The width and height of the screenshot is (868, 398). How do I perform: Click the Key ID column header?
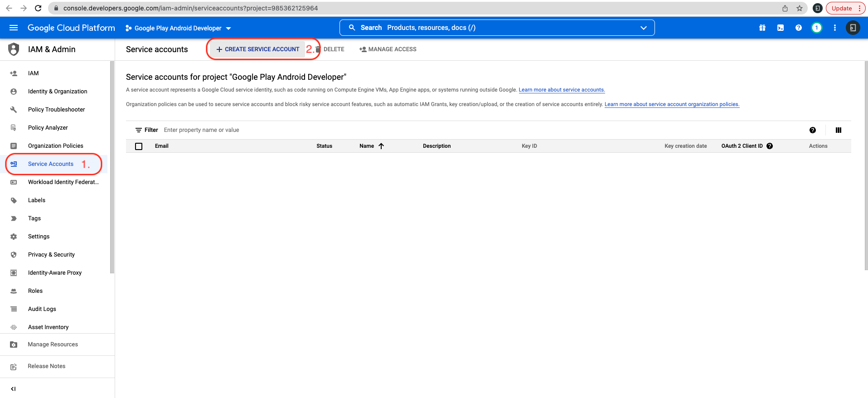529,146
